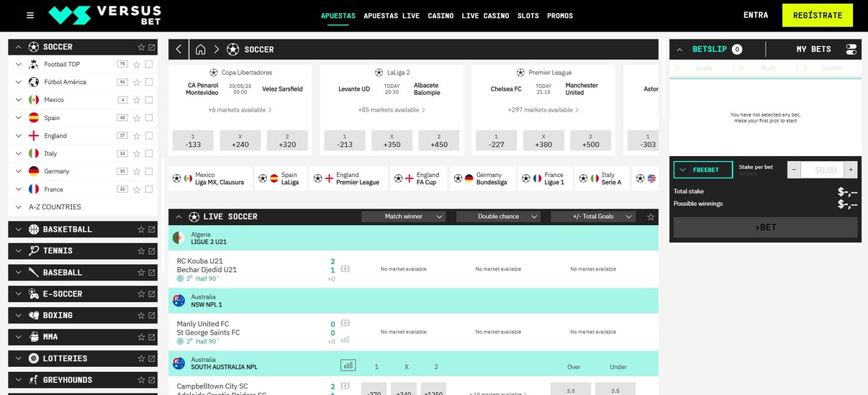Open +297 markets for Chelsea match

pyautogui.click(x=543, y=110)
